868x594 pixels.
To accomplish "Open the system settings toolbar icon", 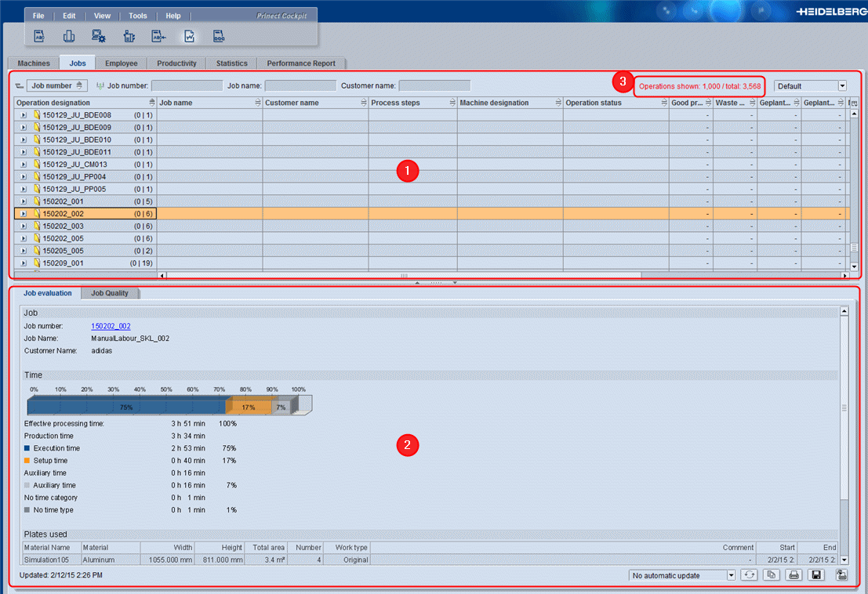I will click(97, 35).
